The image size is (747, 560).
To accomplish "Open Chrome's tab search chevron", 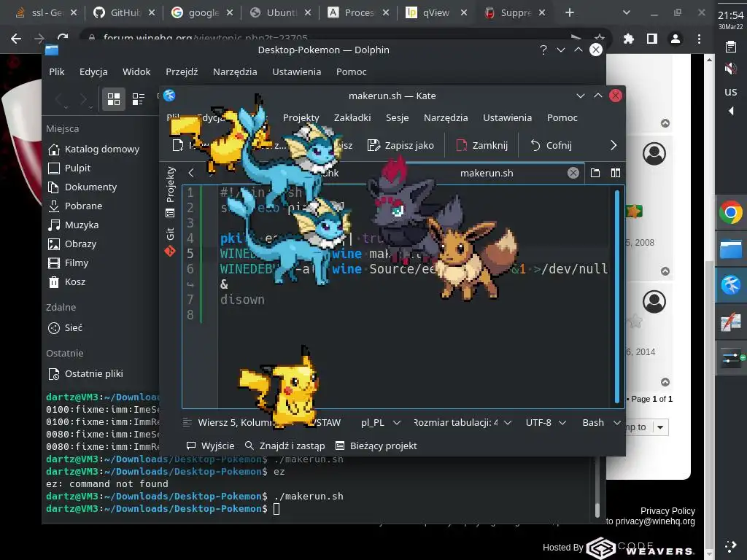I will 627,13.
